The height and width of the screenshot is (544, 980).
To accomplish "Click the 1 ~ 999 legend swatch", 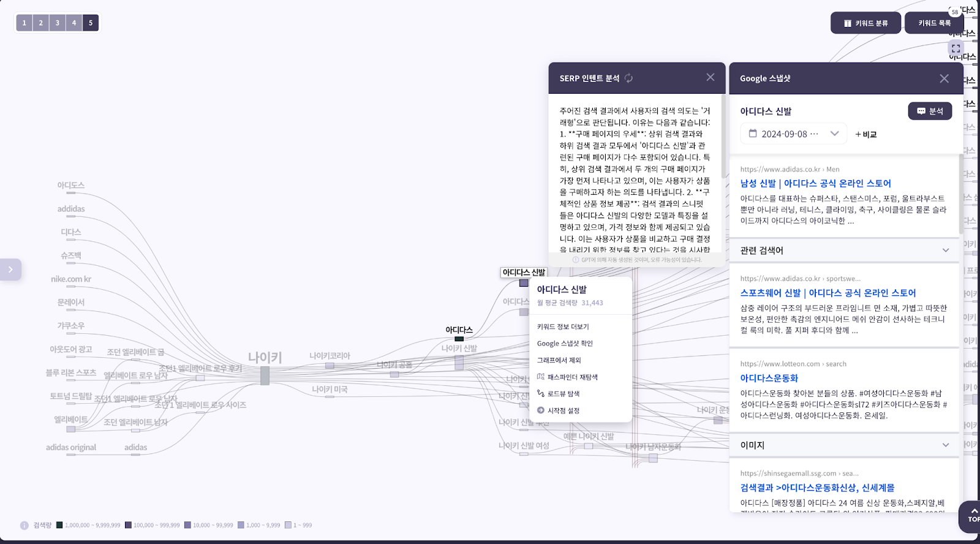I will pos(288,525).
